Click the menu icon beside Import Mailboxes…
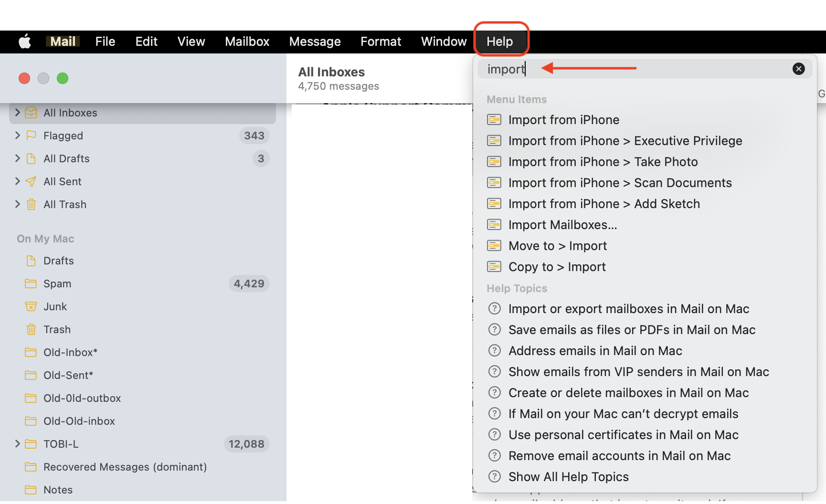826x504 pixels. 494,224
